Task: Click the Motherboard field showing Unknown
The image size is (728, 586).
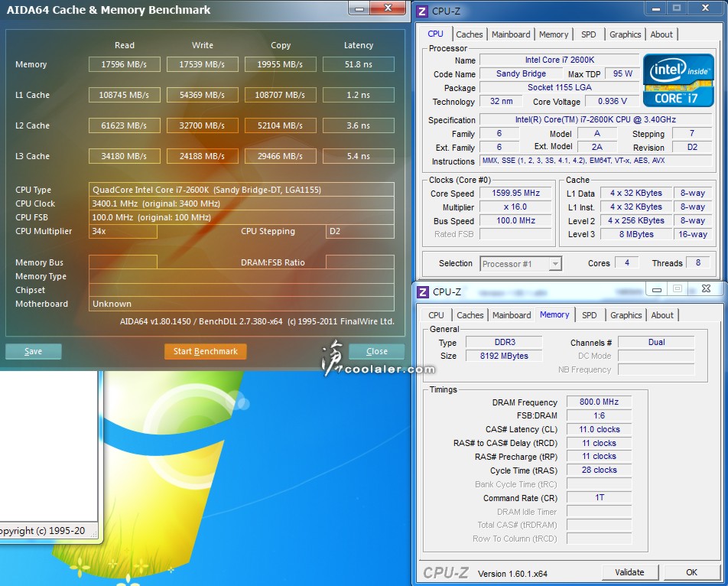Action: [242, 304]
